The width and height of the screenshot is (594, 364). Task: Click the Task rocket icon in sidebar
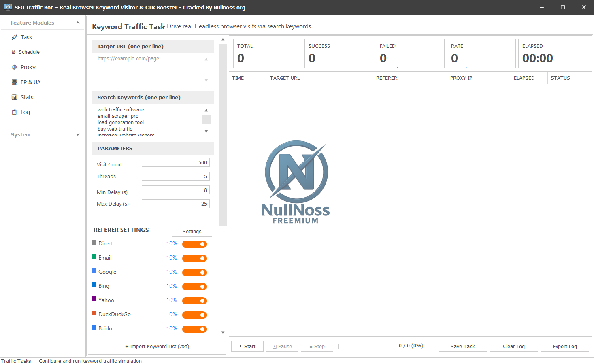[x=14, y=37]
